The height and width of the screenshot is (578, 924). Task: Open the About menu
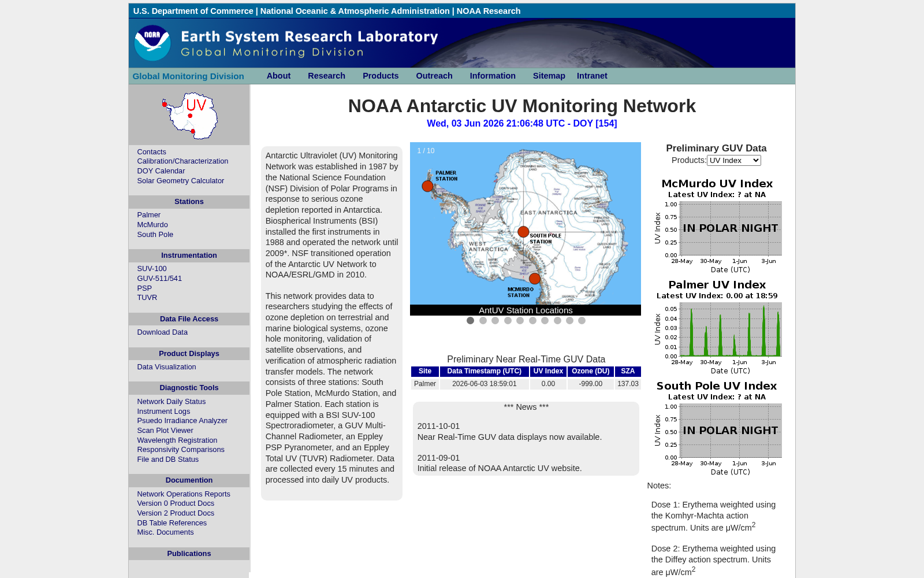pos(278,76)
